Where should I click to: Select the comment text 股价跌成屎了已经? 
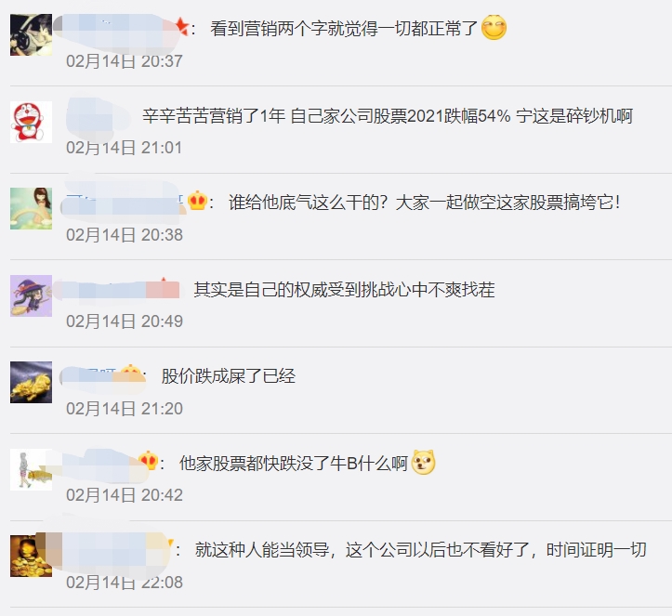point(229,376)
